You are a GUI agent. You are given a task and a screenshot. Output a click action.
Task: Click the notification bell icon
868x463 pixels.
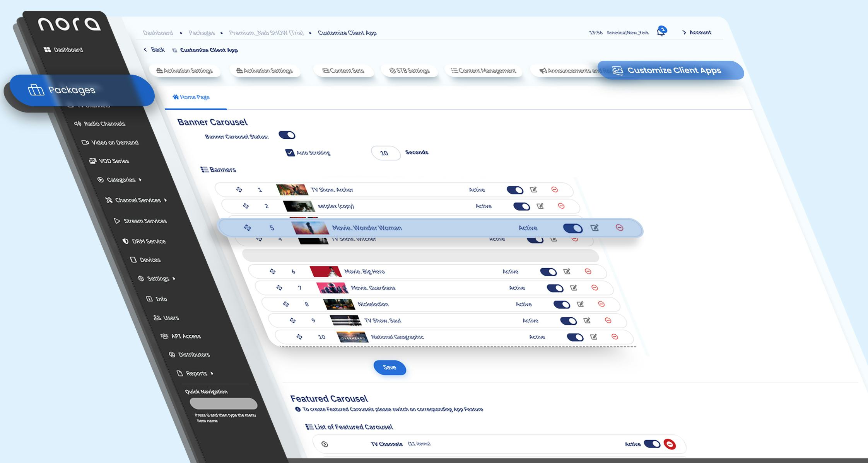tap(661, 32)
